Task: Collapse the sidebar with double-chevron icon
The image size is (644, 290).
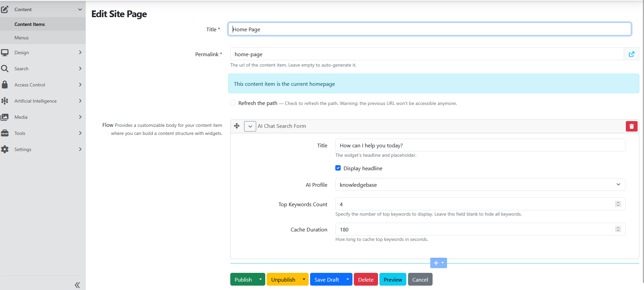Action: (x=77, y=285)
